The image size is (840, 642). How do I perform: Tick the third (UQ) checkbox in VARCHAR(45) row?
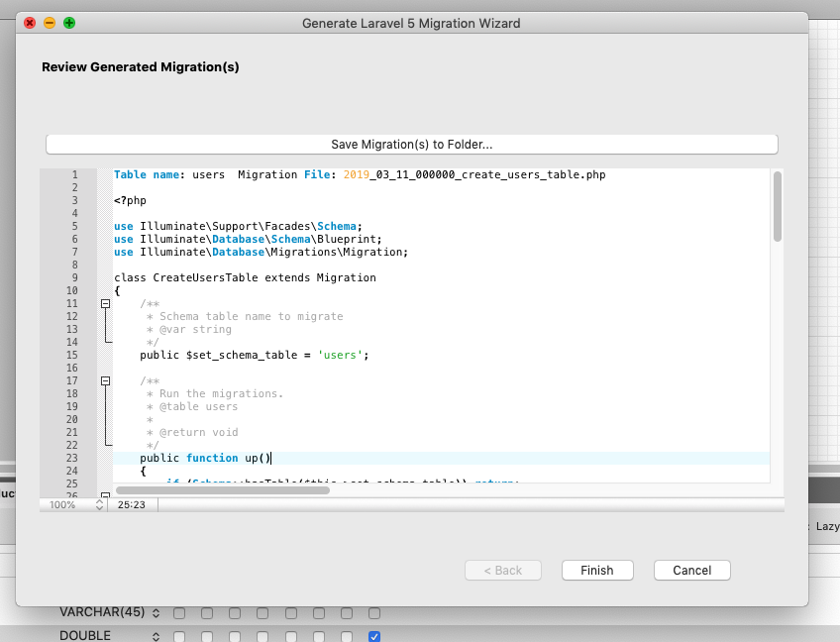pos(235,612)
